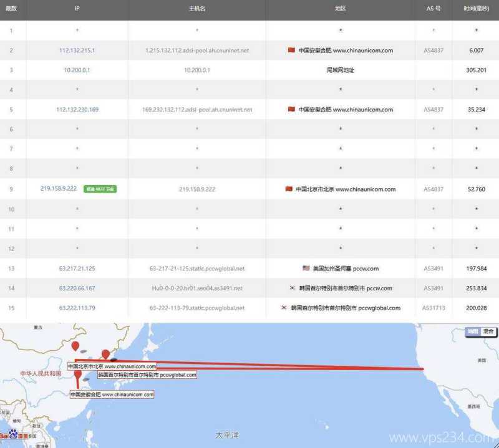The width and height of the screenshot is (499, 448).
Task: Click the 韩国首尔 pccwglobal.com map label
Action: [147, 375]
